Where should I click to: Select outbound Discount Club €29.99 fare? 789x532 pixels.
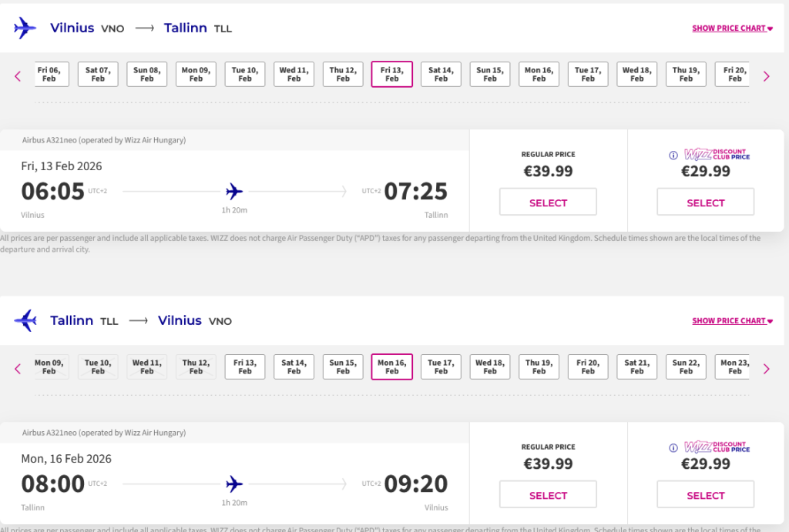(705, 203)
